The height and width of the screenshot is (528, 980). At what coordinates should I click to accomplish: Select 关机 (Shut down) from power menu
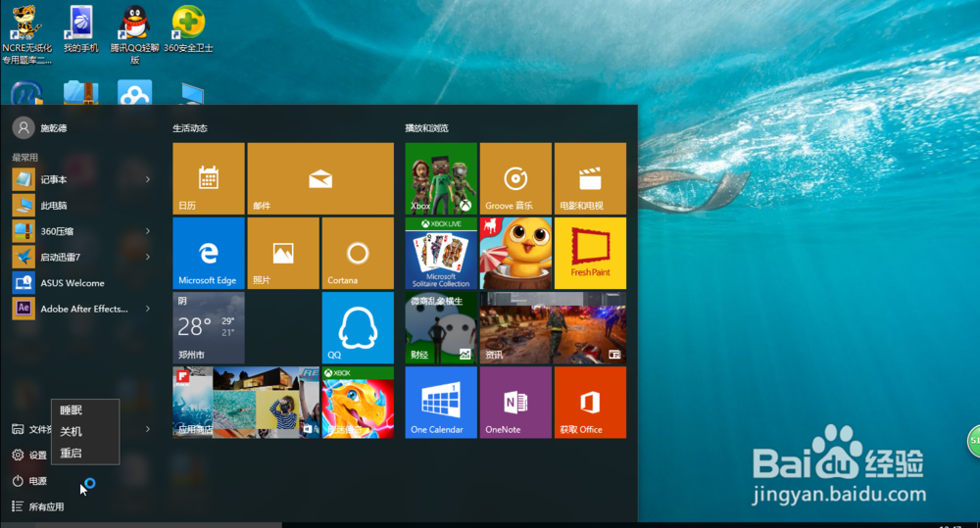pos(85,431)
